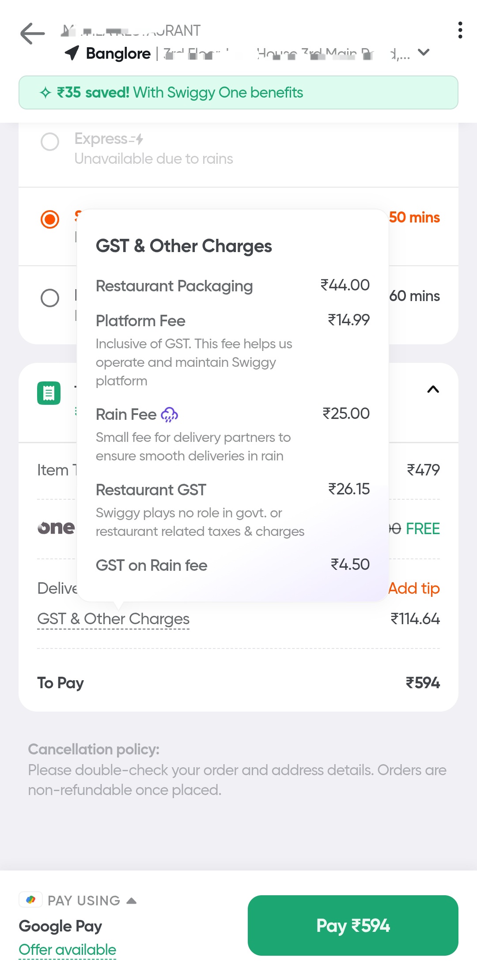Tap the GST & Other Charges row label
This screenshot has width=477, height=980.
tap(114, 619)
